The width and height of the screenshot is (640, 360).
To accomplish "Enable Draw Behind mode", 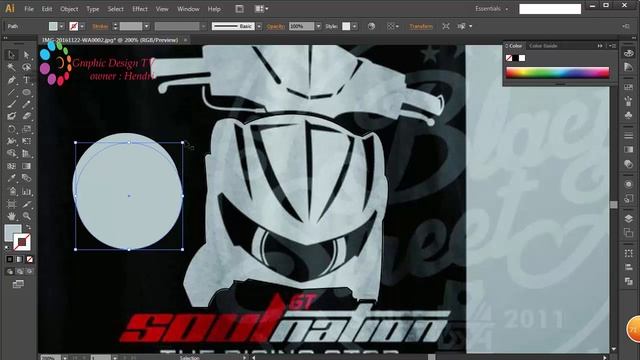I will (x=20, y=271).
